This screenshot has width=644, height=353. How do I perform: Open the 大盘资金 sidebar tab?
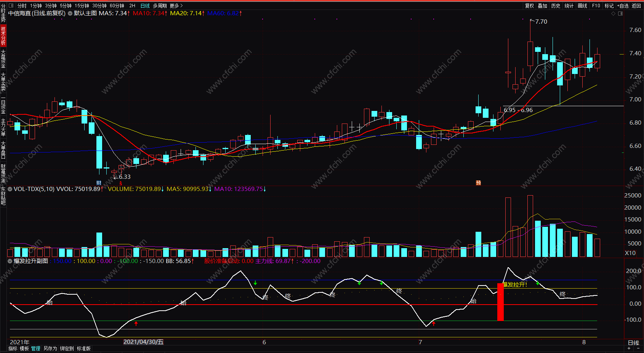click(x=3, y=58)
